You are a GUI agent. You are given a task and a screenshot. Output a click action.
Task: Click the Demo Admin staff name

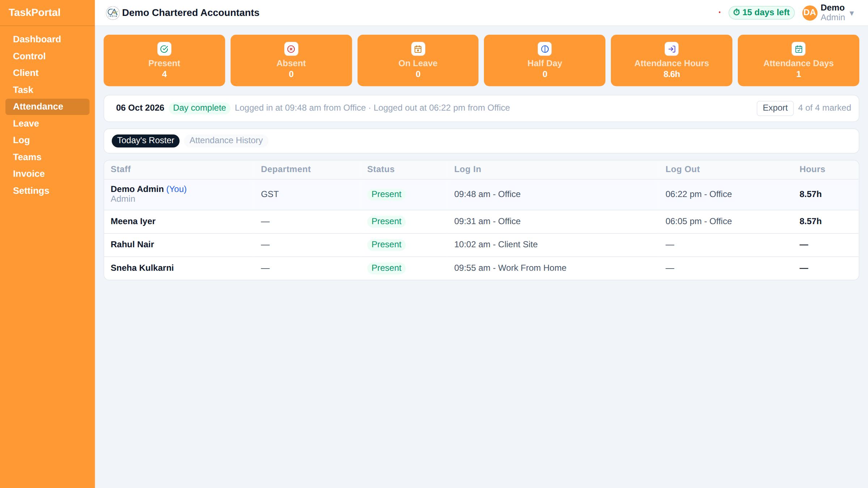click(137, 189)
